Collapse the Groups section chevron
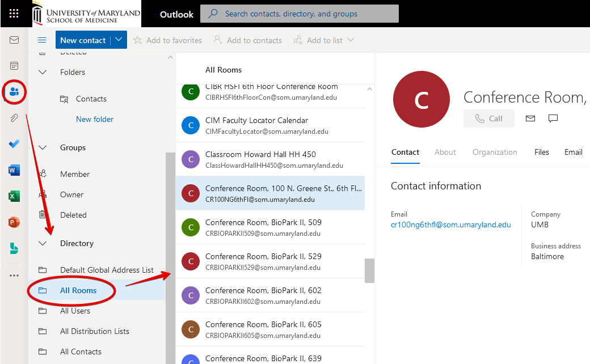 coord(43,147)
